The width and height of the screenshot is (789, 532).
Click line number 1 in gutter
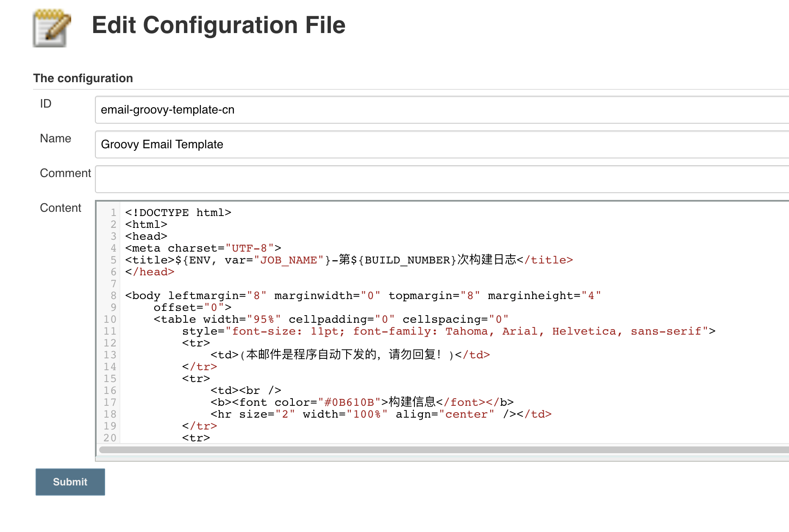(x=113, y=213)
